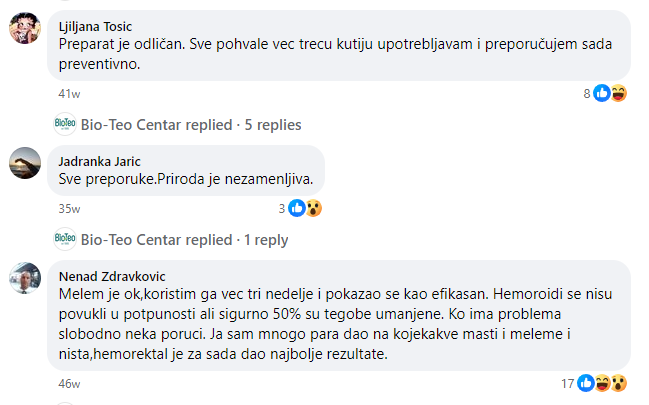
Task: Click the like reaction icon on Ljiljana's comment
Action: (602, 93)
